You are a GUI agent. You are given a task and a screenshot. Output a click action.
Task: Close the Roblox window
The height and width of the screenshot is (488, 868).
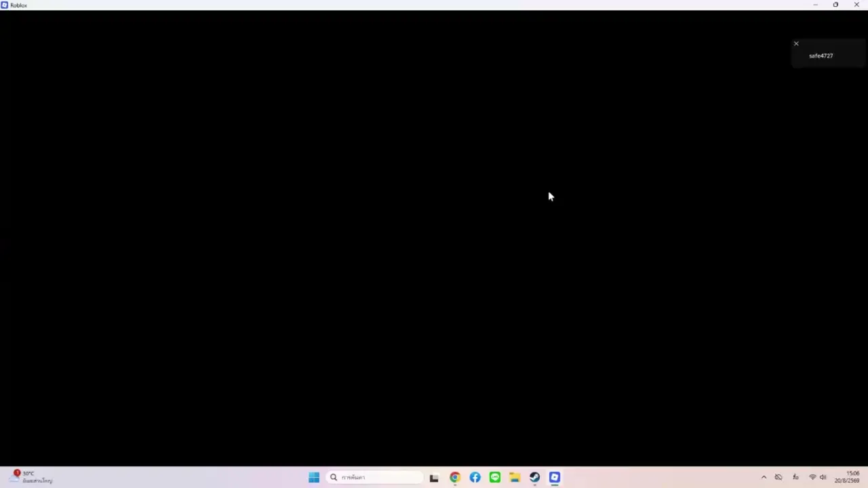pos(856,5)
